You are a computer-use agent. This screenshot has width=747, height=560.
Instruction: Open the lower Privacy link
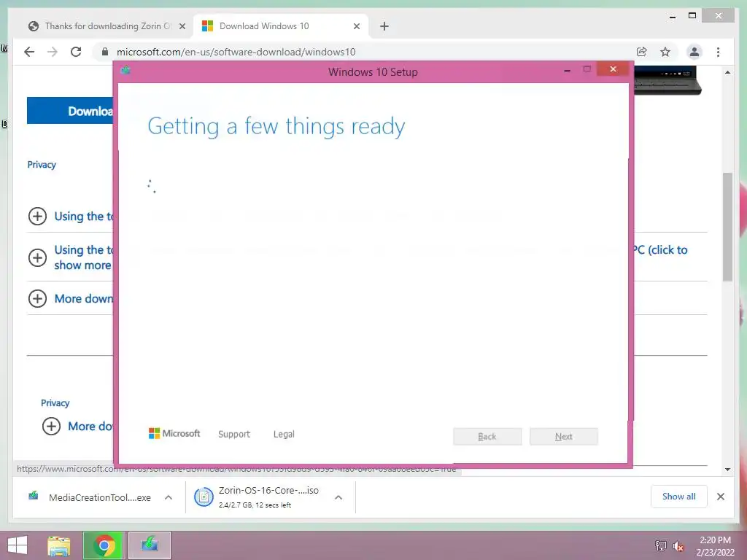[55, 402]
